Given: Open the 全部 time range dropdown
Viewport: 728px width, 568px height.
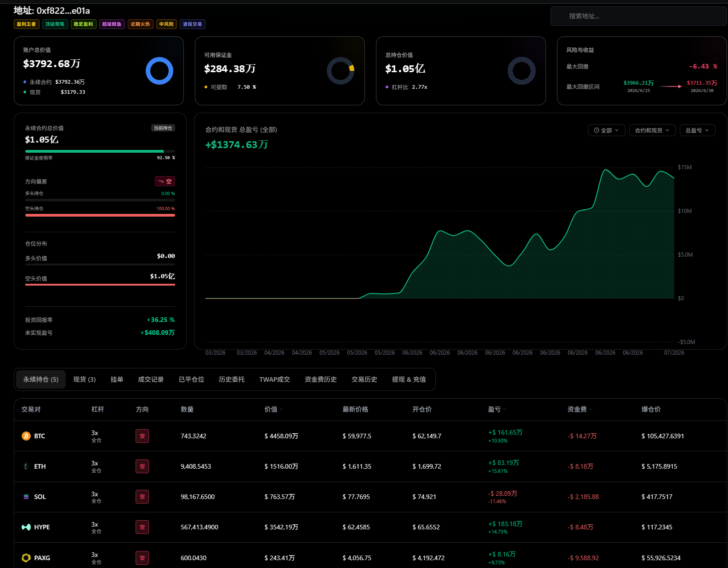Looking at the screenshot, I should 606,130.
